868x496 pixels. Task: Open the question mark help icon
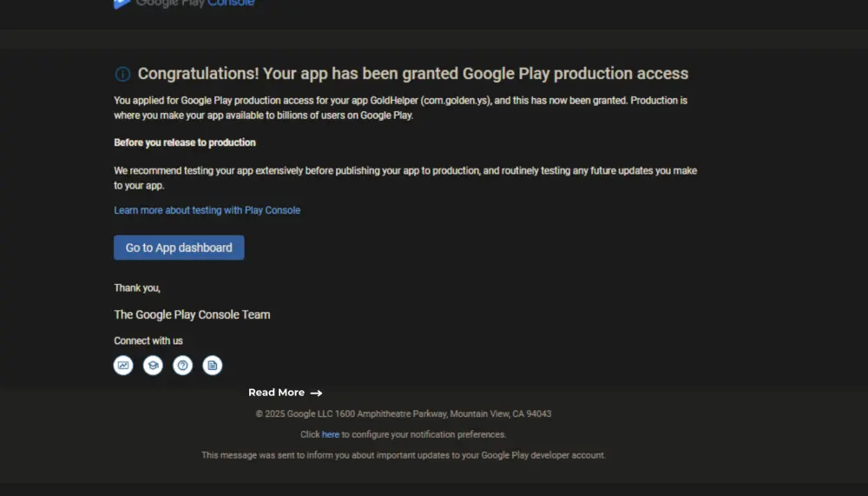182,365
